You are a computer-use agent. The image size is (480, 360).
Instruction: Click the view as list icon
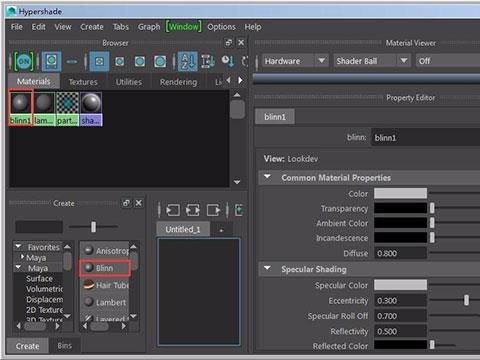(x=71, y=62)
